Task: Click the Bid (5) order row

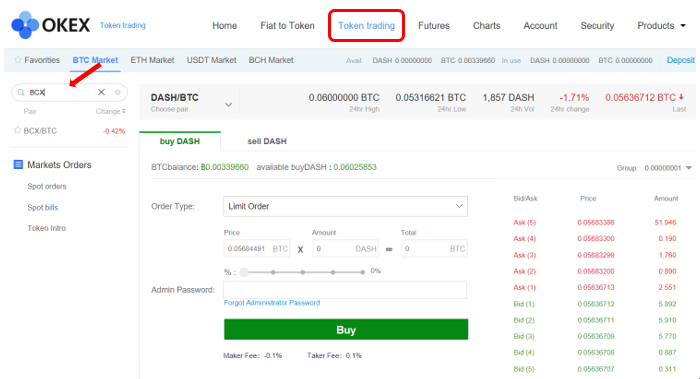Action: [595, 369]
